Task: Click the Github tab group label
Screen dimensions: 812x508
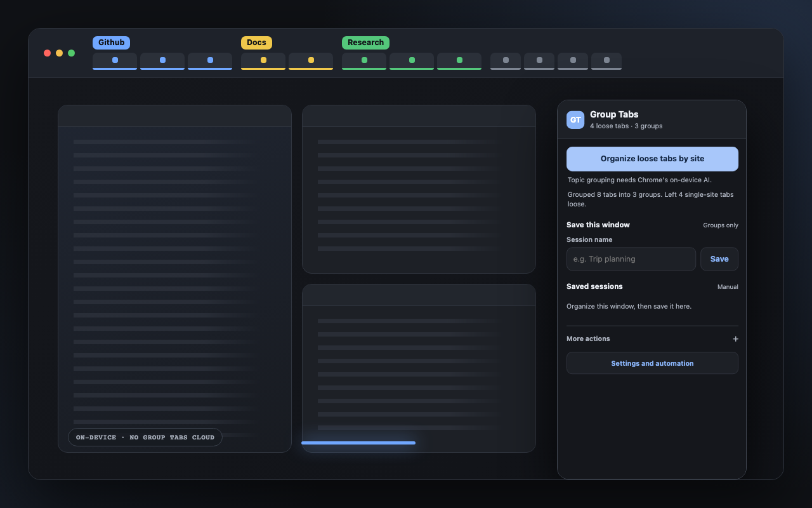Action: coord(111,43)
